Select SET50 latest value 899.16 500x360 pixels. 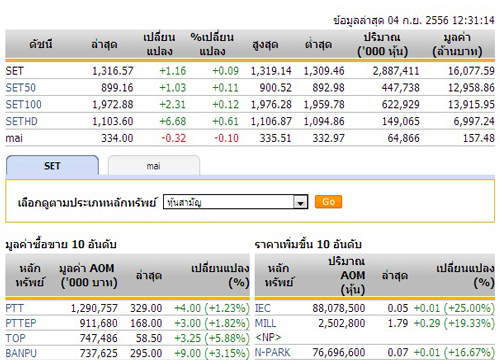click(117, 88)
